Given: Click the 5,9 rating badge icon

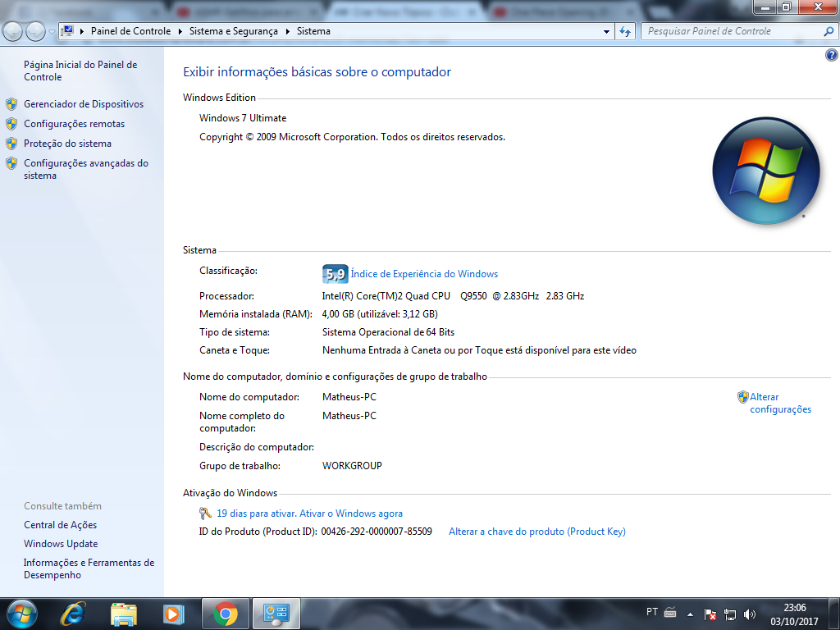Looking at the screenshot, I should tap(336, 274).
